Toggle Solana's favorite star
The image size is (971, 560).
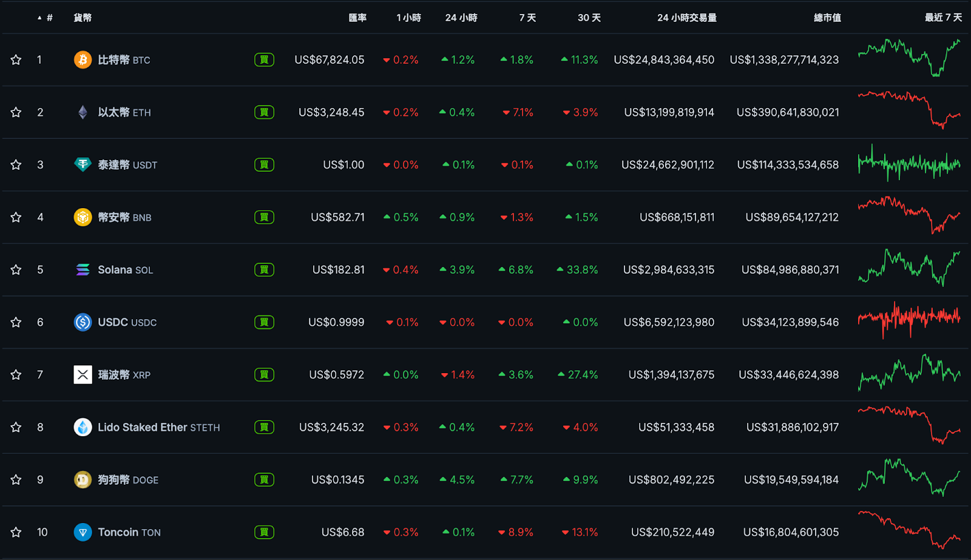click(16, 269)
